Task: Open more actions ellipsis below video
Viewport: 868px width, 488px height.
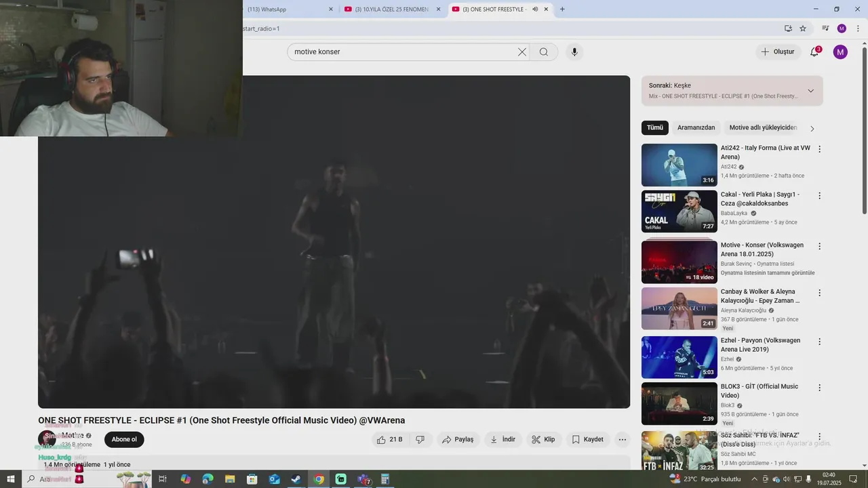Action: click(623, 439)
